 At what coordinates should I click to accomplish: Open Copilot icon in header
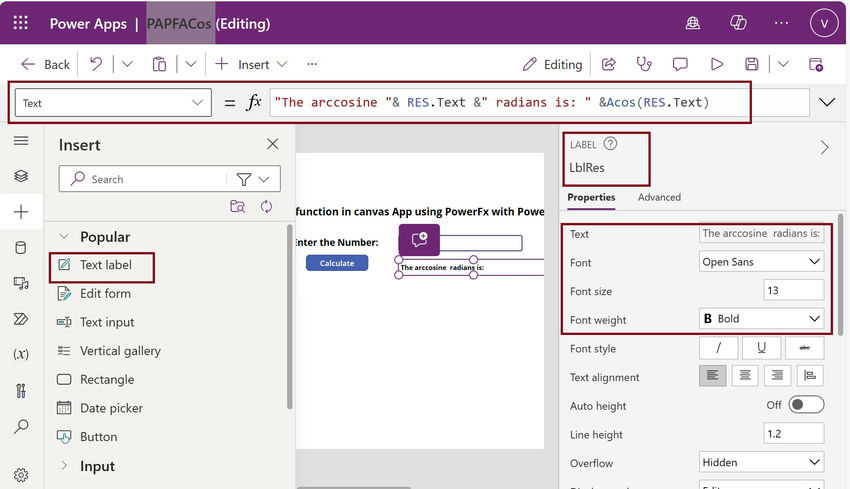pyautogui.click(x=738, y=23)
